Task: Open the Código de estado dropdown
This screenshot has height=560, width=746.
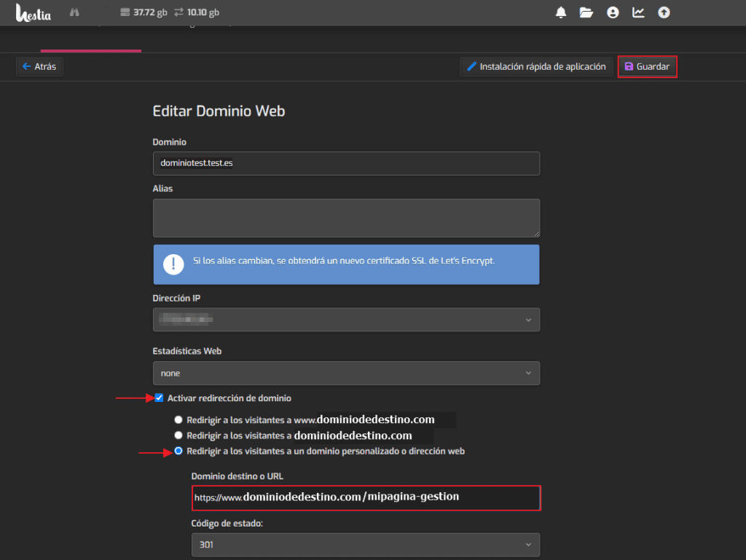Action: click(366, 545)
